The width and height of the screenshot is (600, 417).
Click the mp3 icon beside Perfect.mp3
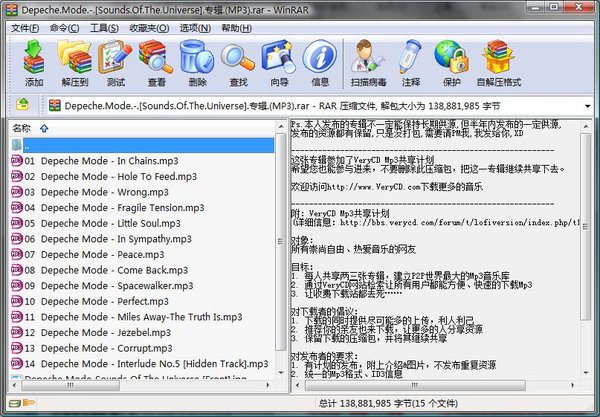pos(17,301)
